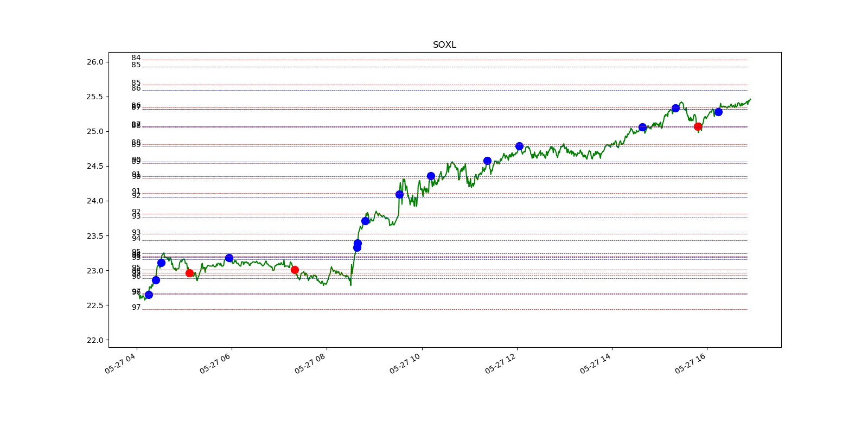Click the SOXL chart title
This screenshot has height=434, width=868.
(x=444, y=45)
